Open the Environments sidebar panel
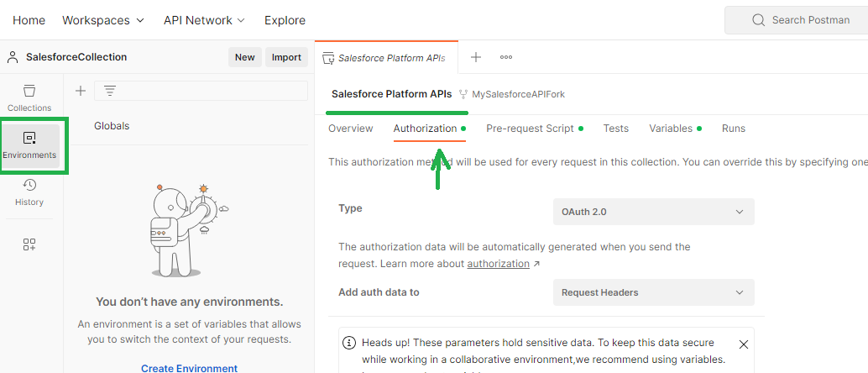Screen dimensions: 868x373 pos(29,146)
